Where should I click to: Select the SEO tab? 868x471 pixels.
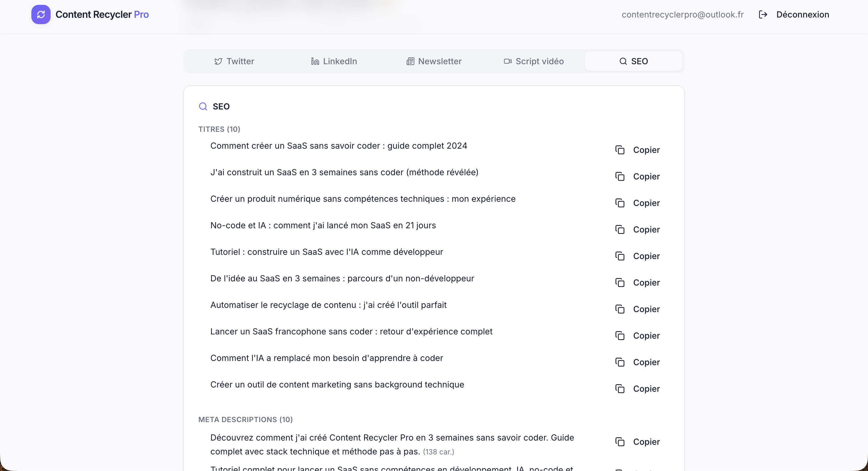pos(634,61)
